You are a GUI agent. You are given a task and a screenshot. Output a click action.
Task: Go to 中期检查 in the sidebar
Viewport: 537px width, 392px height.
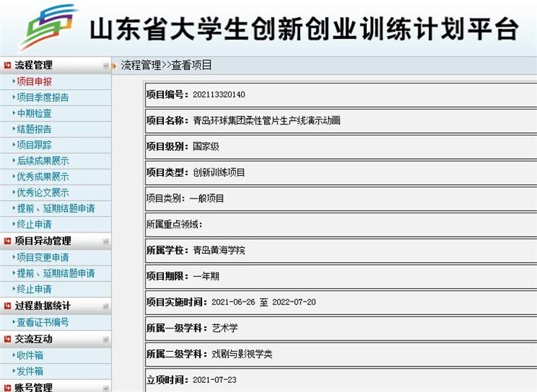[x=34, y=113]
